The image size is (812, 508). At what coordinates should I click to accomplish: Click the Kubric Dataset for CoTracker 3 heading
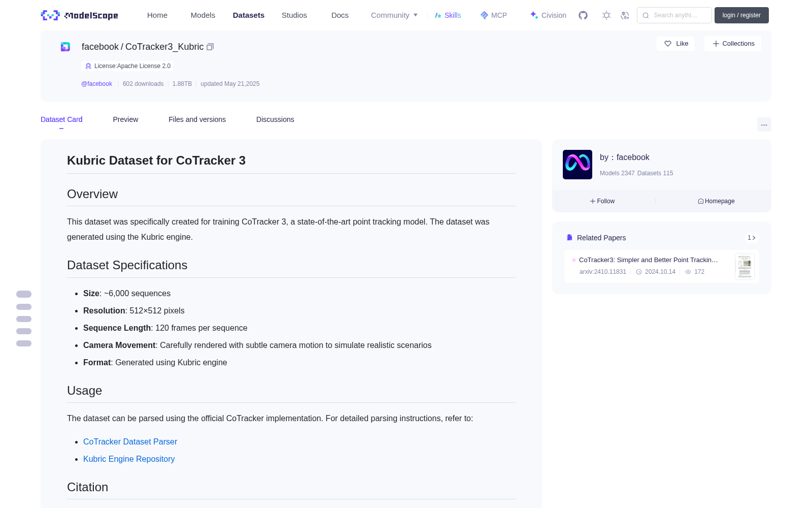tap(156, 161)
